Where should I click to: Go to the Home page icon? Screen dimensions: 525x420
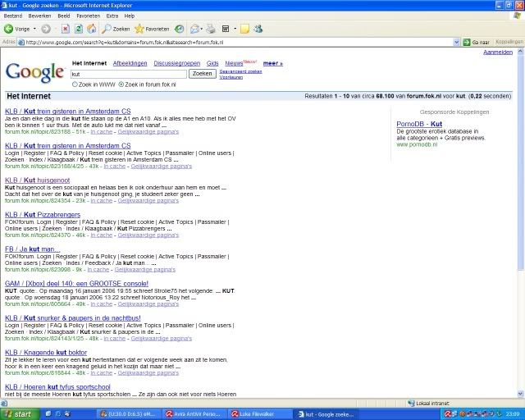[91, 30]
